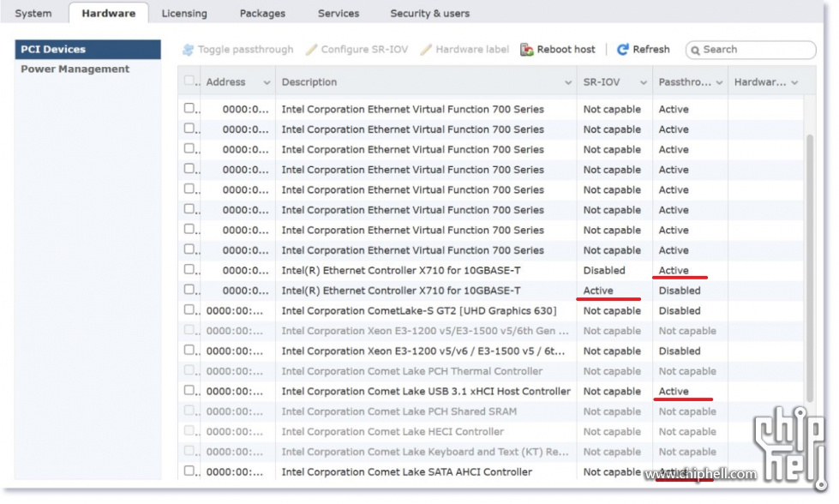This screenshot has width=839, height=504.
Task: Check the Comet Lake HECI Controller row
Action: coord(189,430)
